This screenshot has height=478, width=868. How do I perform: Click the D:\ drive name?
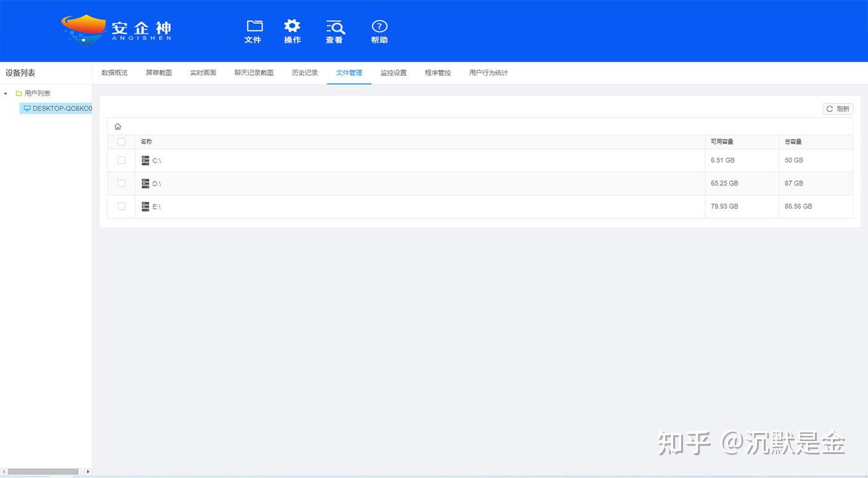[x=157, y=184]
